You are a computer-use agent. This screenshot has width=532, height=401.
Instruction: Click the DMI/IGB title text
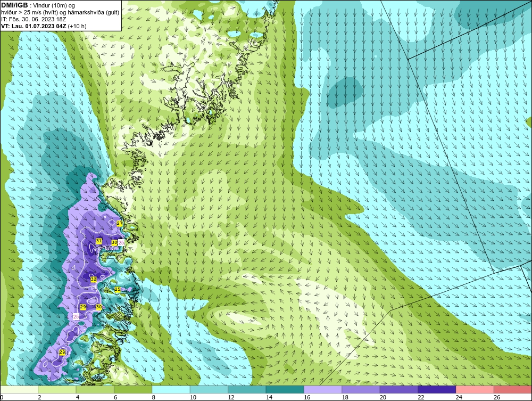pyautogui.click(x=14, y=5)
